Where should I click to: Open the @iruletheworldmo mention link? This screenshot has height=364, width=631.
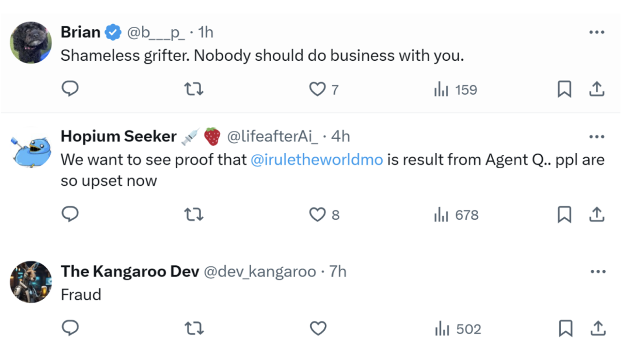click(317, 160)
